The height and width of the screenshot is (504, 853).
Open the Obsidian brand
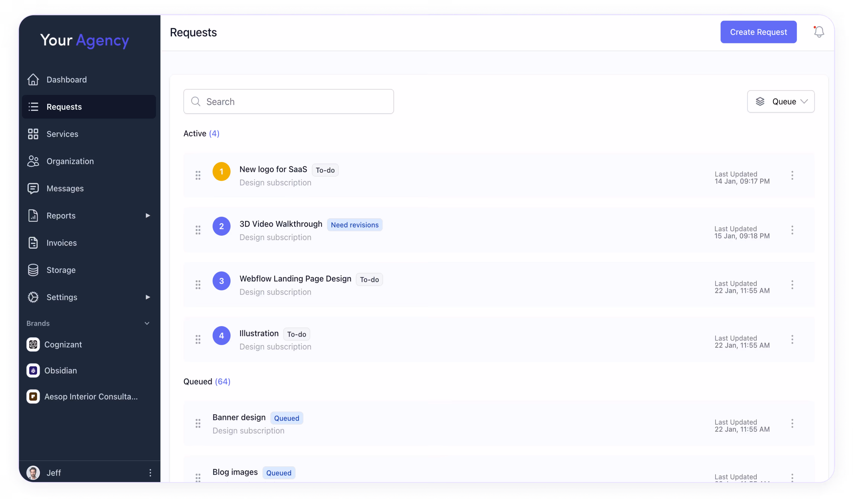61,370
